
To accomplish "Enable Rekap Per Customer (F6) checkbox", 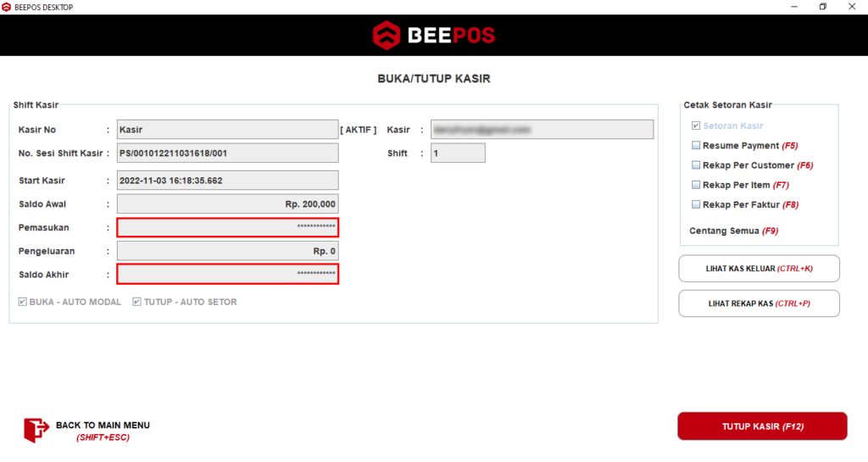I will pos(696,165).
